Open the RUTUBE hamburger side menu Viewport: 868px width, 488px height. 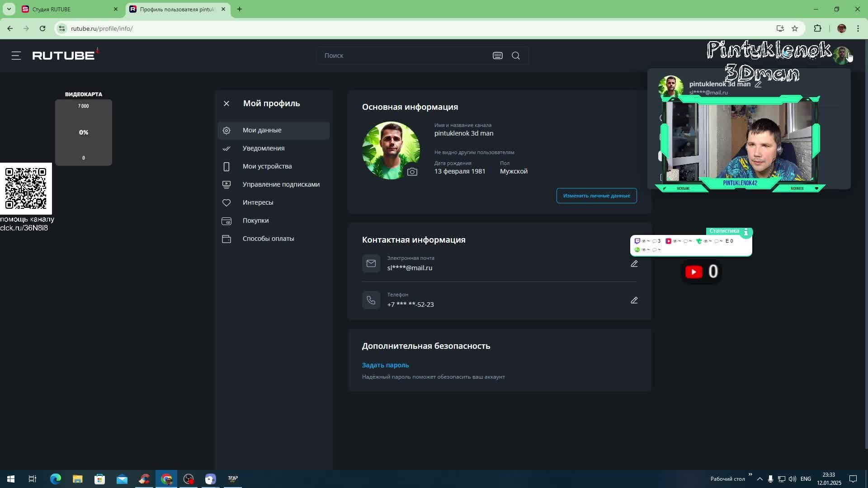tap(16, 56)
